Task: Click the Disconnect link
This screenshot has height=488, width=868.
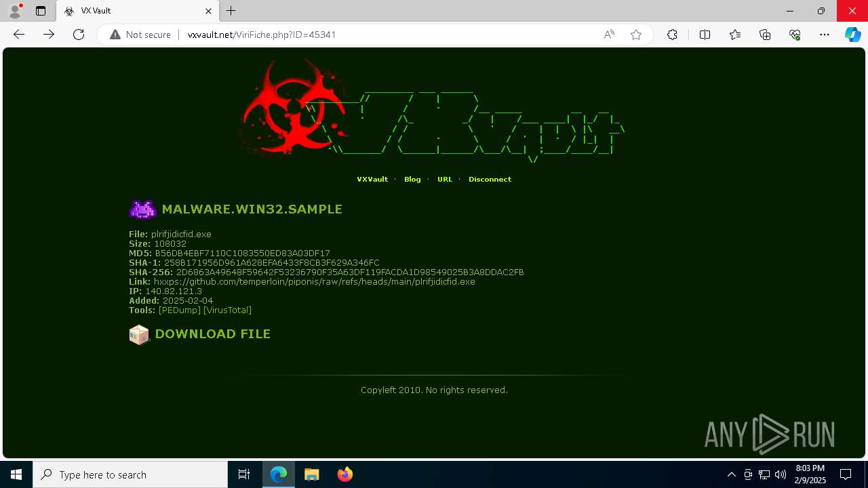Action: [x=490, y=180]
